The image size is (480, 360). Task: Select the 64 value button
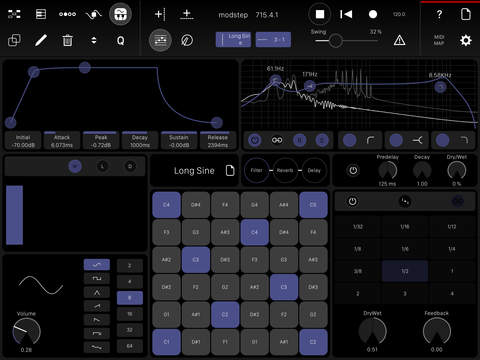click(x=130, y=346)
